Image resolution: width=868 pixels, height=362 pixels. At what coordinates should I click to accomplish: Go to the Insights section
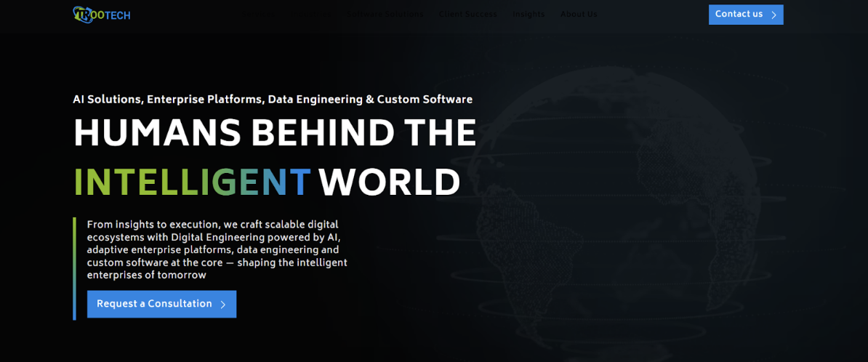528,15
